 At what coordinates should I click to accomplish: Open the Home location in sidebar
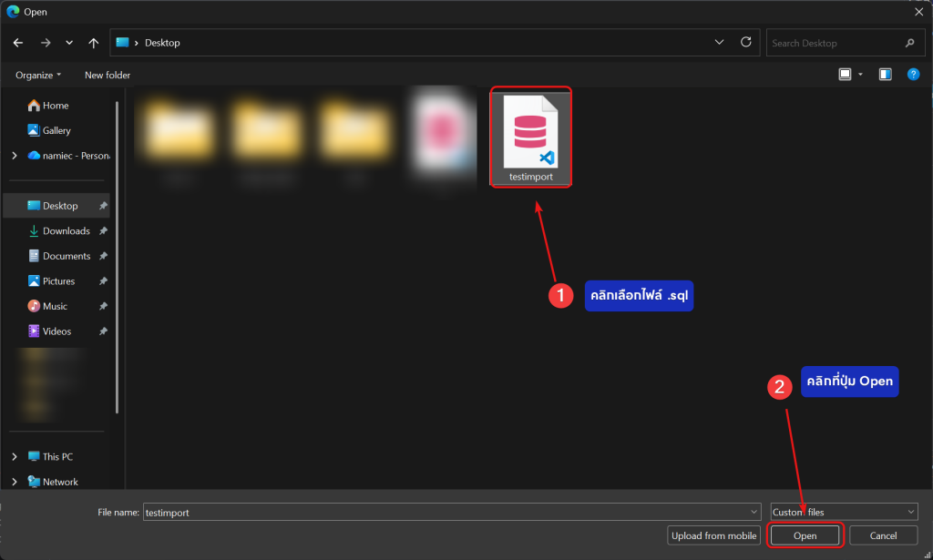coord(55,106)
